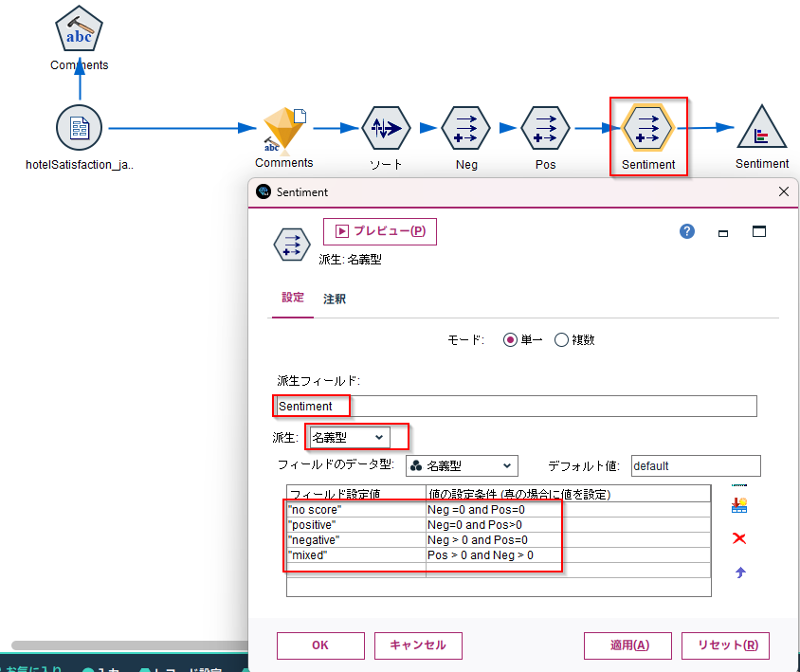Choose the 複数 mode radio button
The image size is (800, 672).
[561, 340]
